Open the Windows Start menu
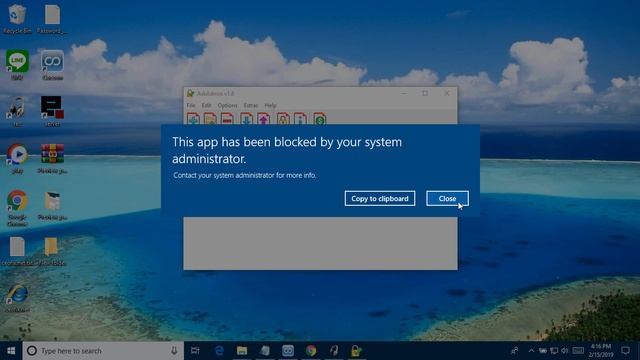The image size is (640, 360). point(11,351)
